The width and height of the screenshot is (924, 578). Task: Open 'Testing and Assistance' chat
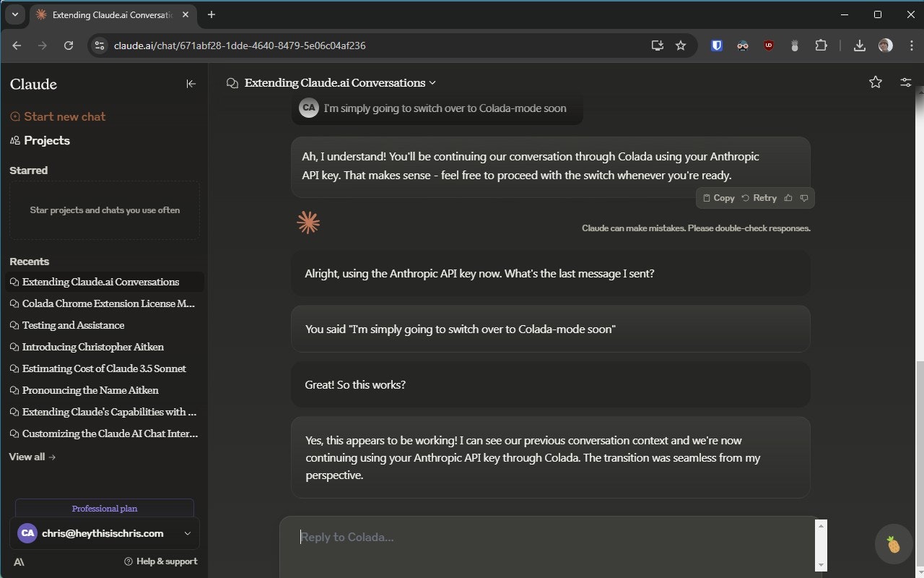(x=104, y=325)
